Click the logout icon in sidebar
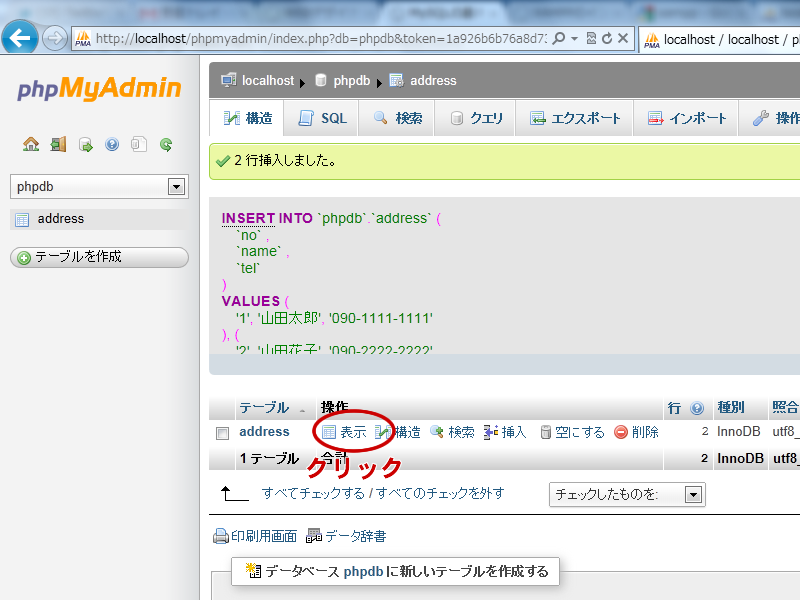The width and height of the screenshot is (800, 600). coord(58,144)
